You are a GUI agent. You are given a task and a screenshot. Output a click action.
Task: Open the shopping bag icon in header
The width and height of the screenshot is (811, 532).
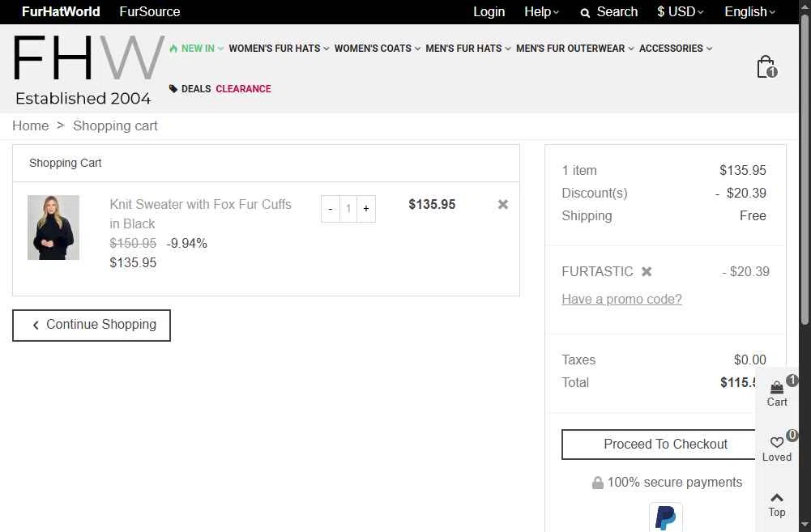766,66
